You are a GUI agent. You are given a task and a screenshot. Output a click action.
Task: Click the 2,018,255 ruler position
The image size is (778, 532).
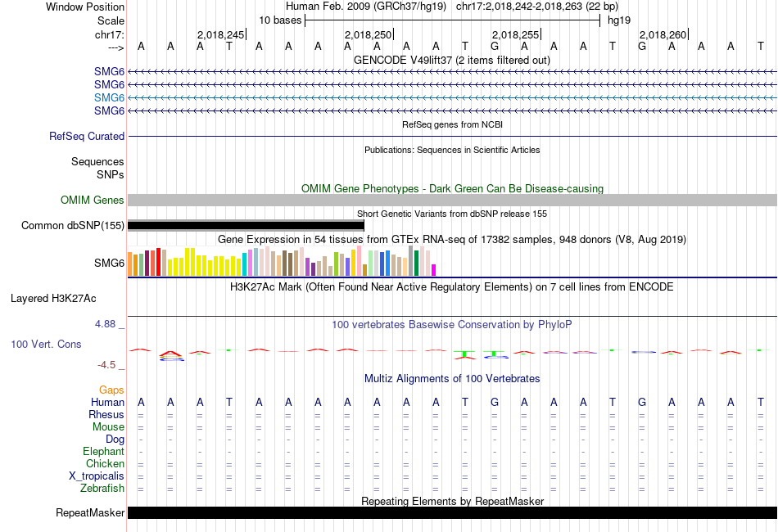click(515, 34)
